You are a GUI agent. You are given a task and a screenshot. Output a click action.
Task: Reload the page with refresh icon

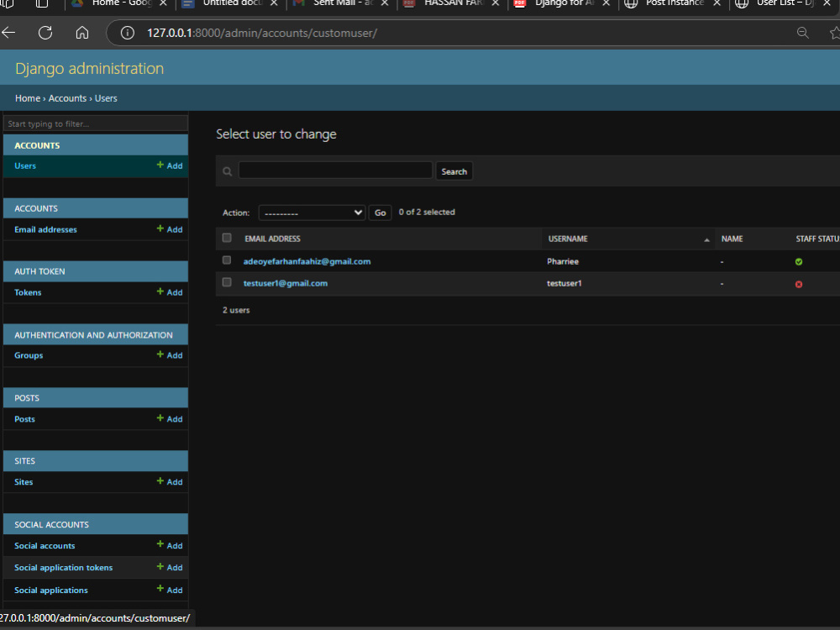pyautogui.click(x=45, y=33)
